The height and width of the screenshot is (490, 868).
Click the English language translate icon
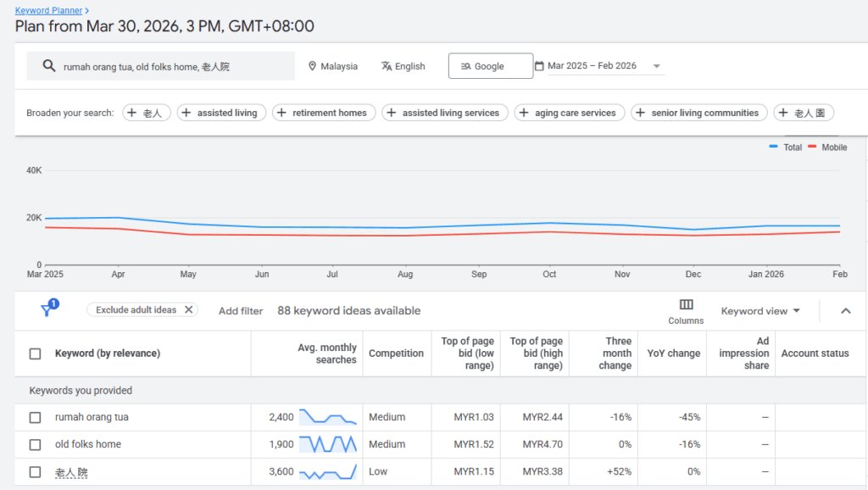point(387,66)
